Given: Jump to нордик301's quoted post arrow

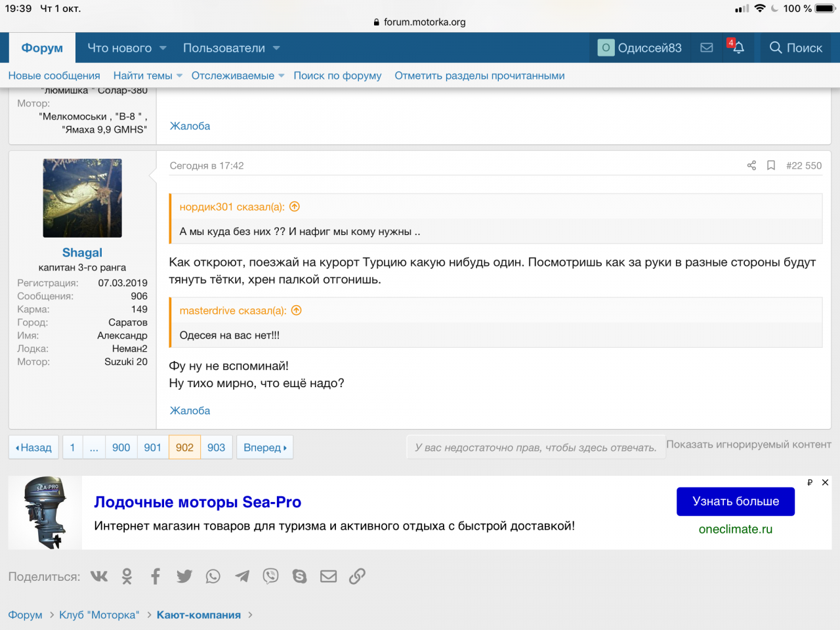Looking at the screenshot, I should pos(295,207).
